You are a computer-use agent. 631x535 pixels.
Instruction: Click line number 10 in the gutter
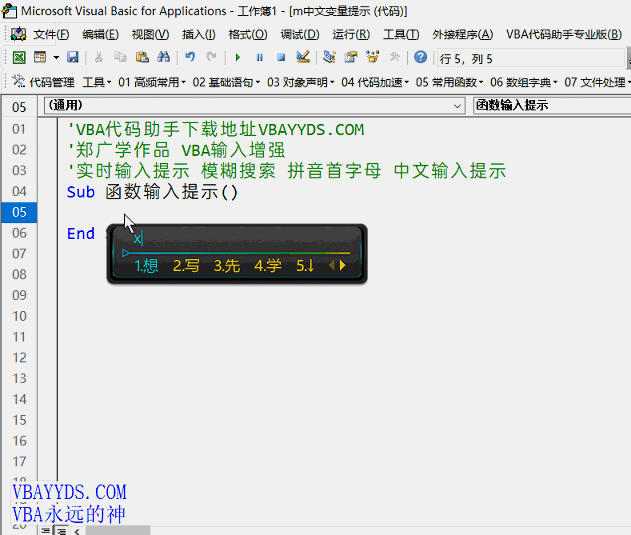[19, 316]
